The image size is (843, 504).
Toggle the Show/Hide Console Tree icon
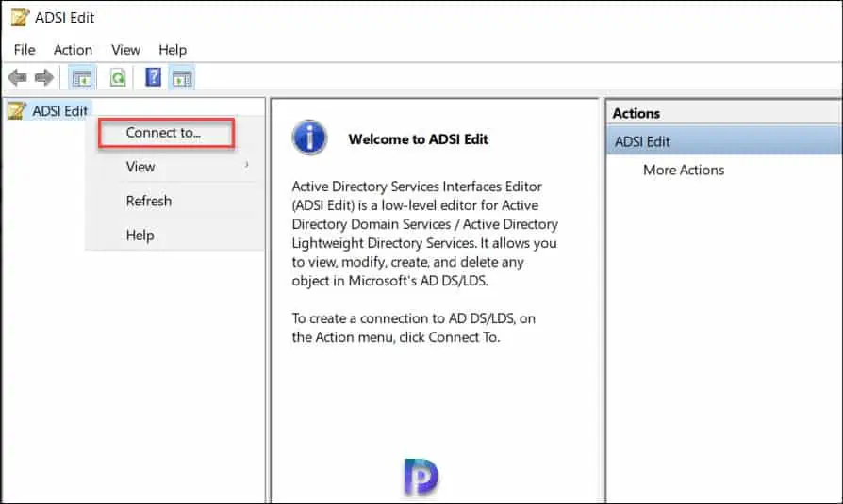click(x=82, y=78)
